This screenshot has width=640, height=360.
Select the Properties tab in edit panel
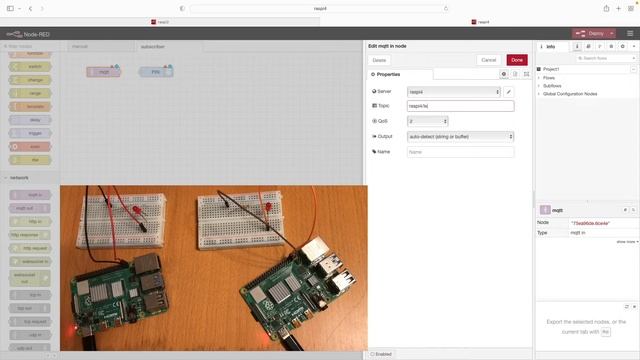(x=400, y=74)
